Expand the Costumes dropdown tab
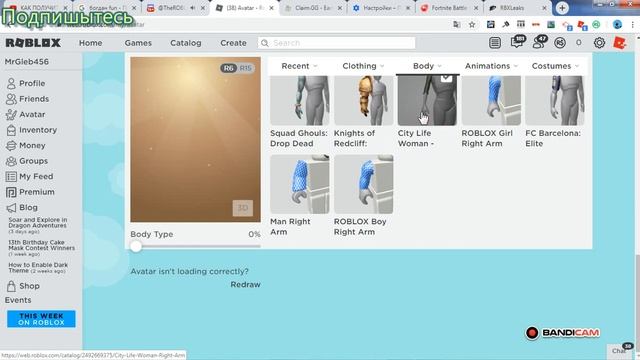This screenshot has width=640, height=360. (555, 66)
